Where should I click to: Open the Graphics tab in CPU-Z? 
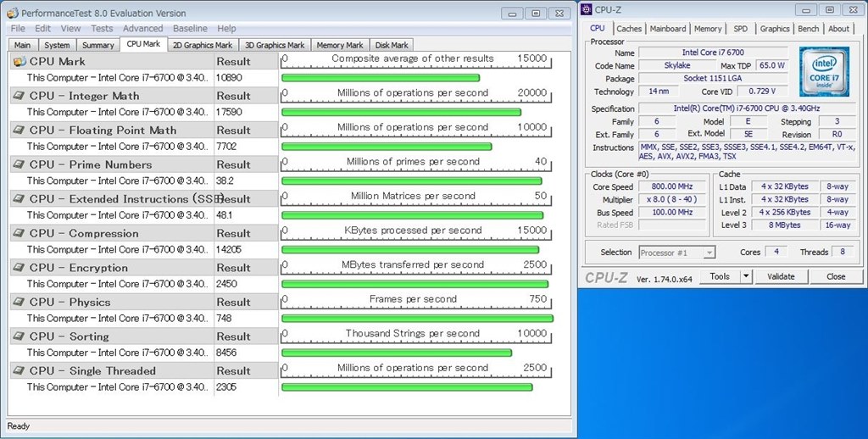775,29
